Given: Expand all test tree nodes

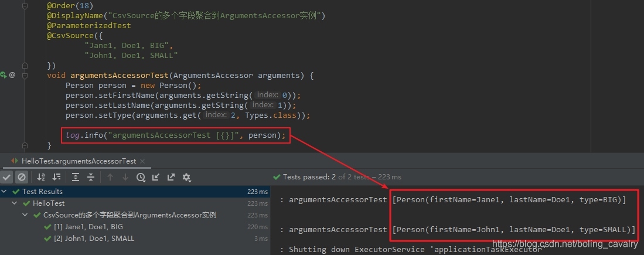Looking at the screenshot, I should (76, 178).
